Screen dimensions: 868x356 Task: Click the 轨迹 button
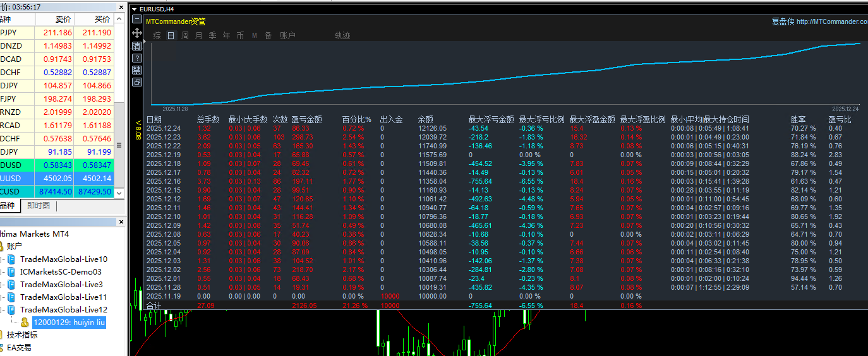(342, 35)
